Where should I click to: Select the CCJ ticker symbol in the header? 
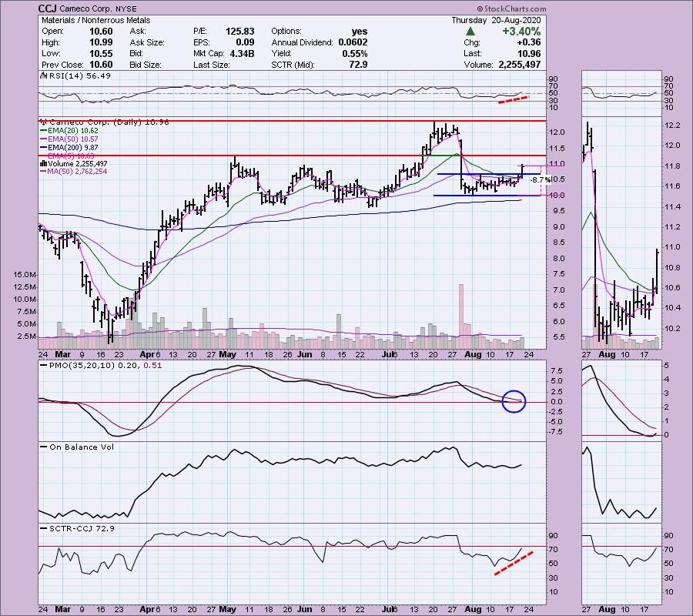47,8
